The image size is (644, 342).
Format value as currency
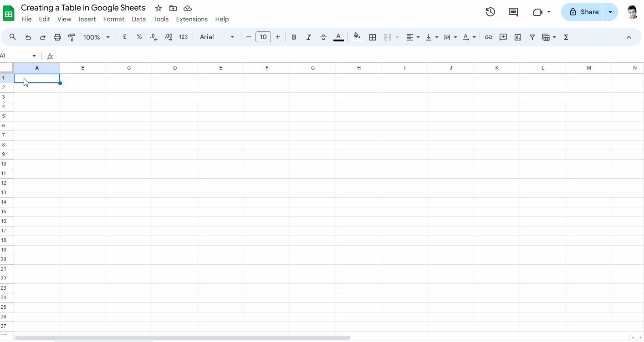point(124,37)
